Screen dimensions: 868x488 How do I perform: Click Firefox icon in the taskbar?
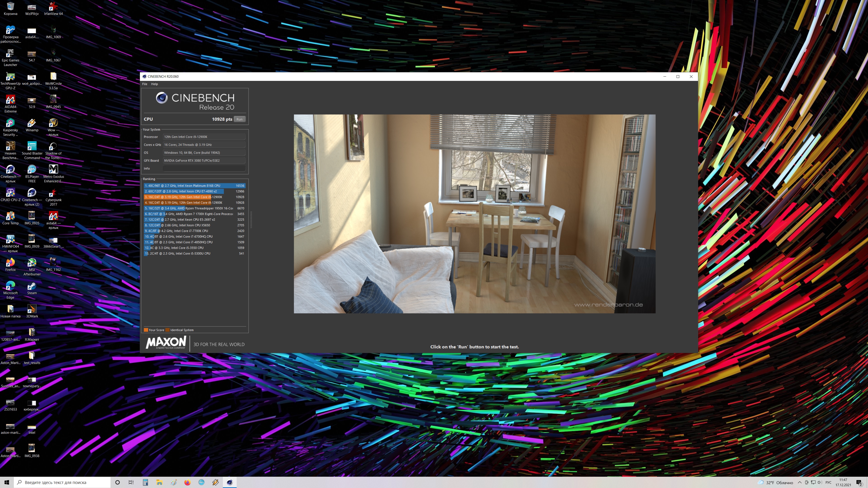point(187,482)
